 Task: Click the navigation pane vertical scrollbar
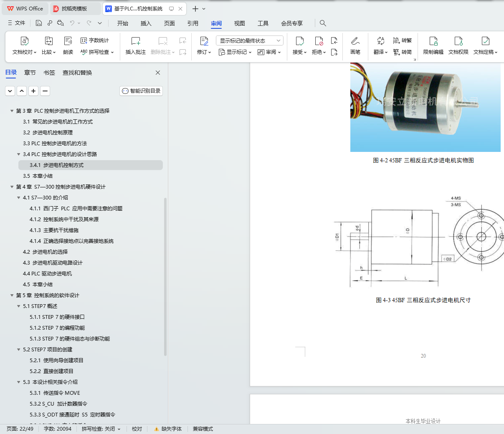point(165,277)
